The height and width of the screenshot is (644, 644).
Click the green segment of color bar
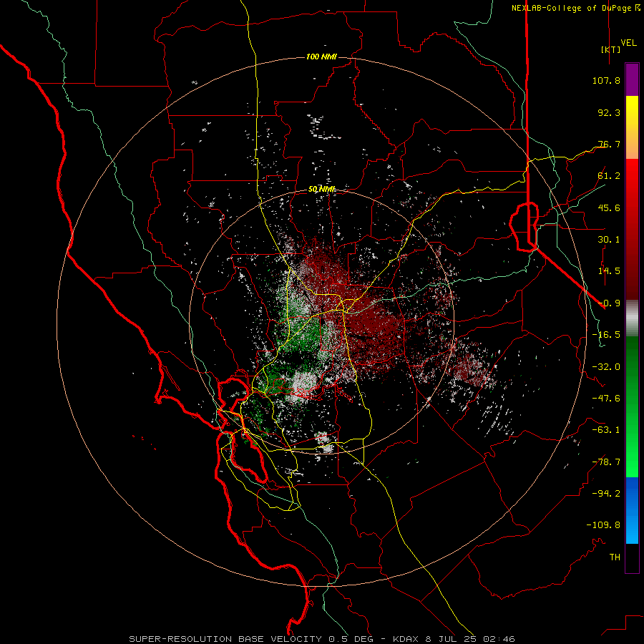pyautogui.click(x=632, y=406)
